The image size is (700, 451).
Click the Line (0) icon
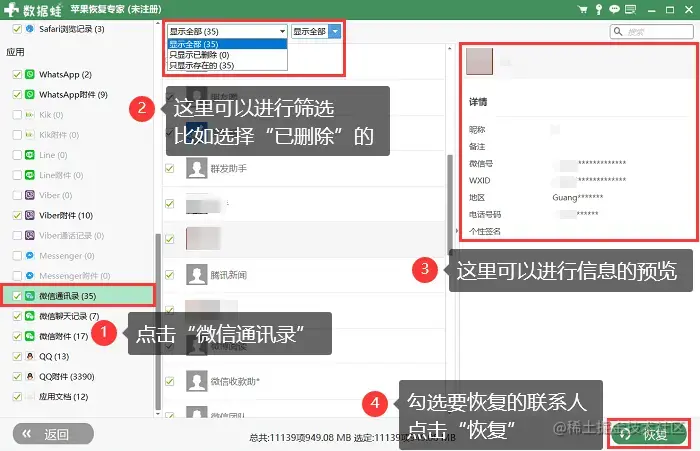click(30, 155)
